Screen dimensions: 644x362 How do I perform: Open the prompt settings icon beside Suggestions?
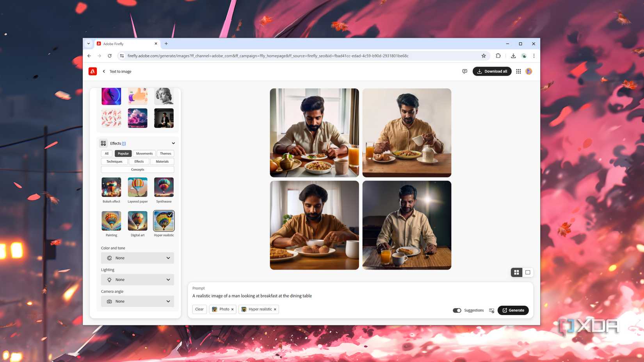tap(491, 311)
